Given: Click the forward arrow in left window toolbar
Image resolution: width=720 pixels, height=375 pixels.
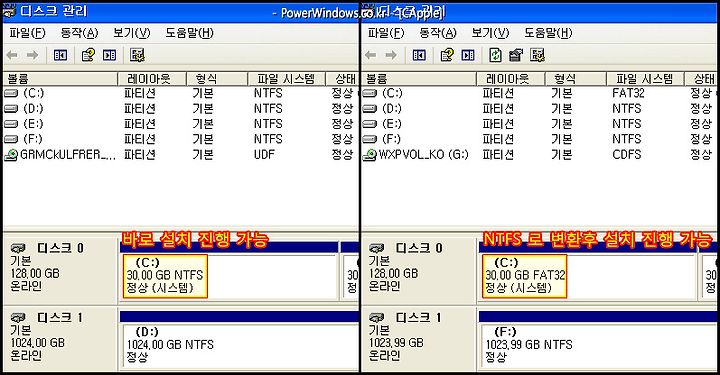Looking at the screenshot, I should click(33, 56).
